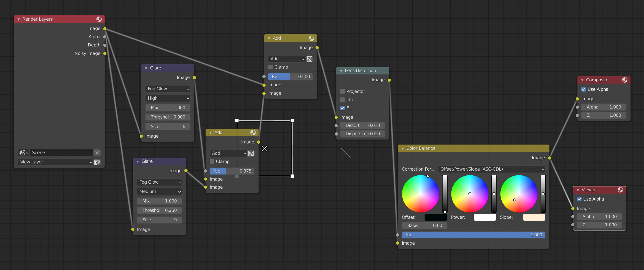Click the preview sphere icon on Render Layers header
This screenshot has height=270, width=644.
[x=100, y=19]
